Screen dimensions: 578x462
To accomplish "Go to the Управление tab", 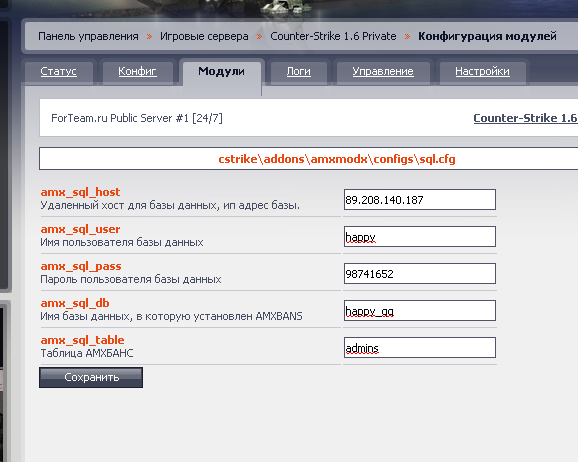I will (x=383, y=72).
